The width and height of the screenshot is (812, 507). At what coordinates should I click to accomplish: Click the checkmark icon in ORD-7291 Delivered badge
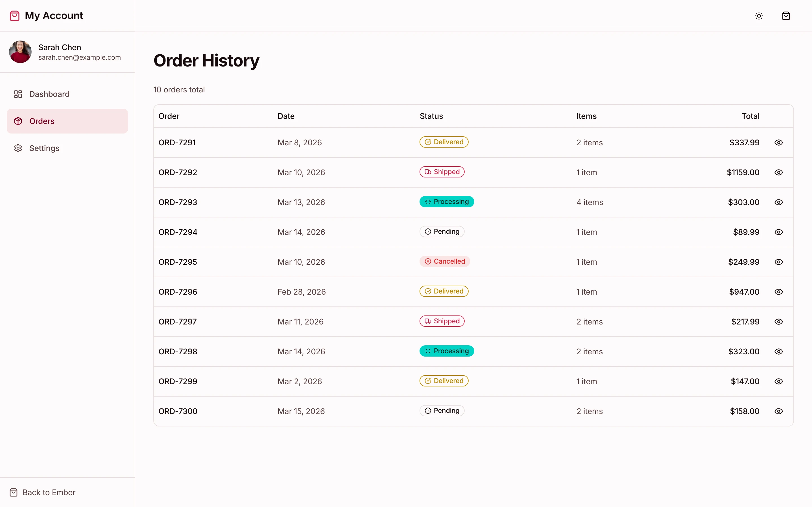coord(428,142)
